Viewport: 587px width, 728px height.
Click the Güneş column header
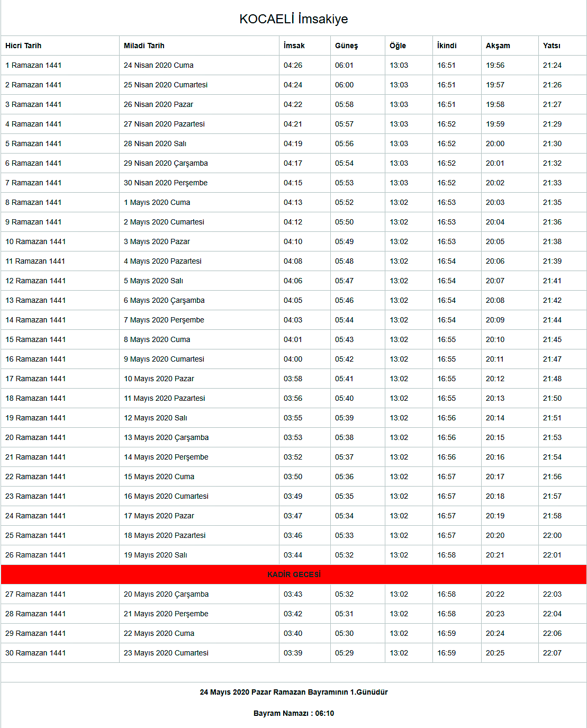pos(346,46)
